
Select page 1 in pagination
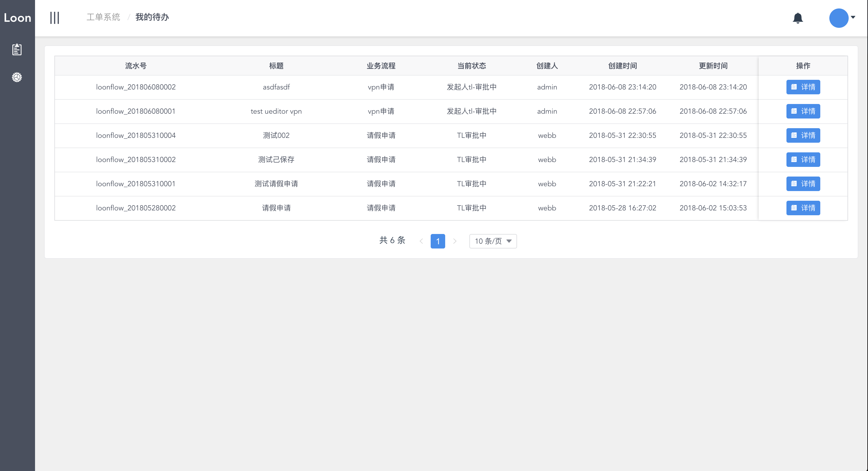(438, 241)
